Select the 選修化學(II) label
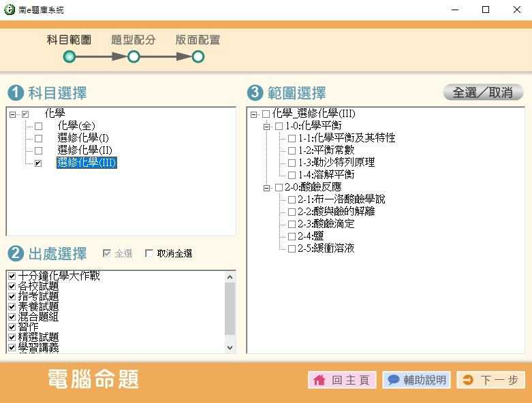This screenshot has height=403, width=532. point(85,150)
